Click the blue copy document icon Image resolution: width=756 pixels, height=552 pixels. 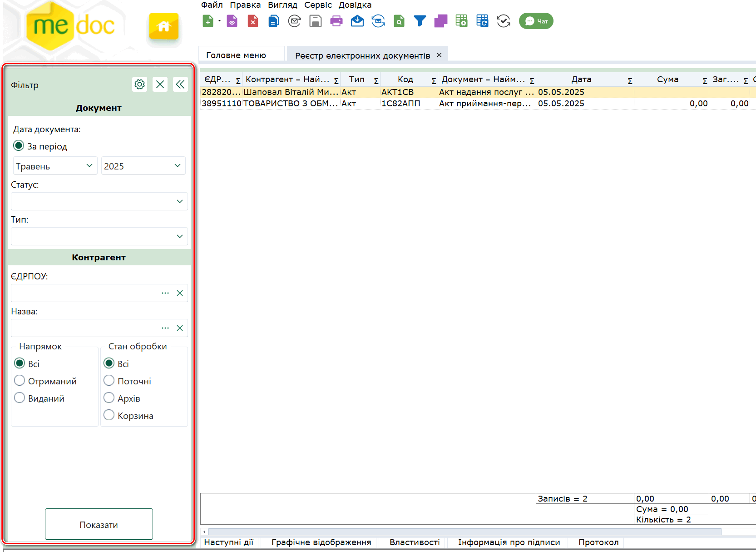[274, 21]
